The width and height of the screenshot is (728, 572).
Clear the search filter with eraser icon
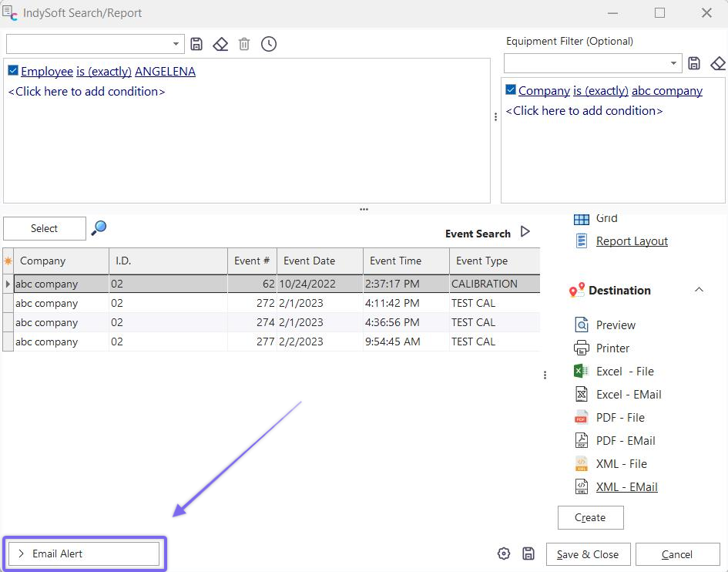pos(220,44)
